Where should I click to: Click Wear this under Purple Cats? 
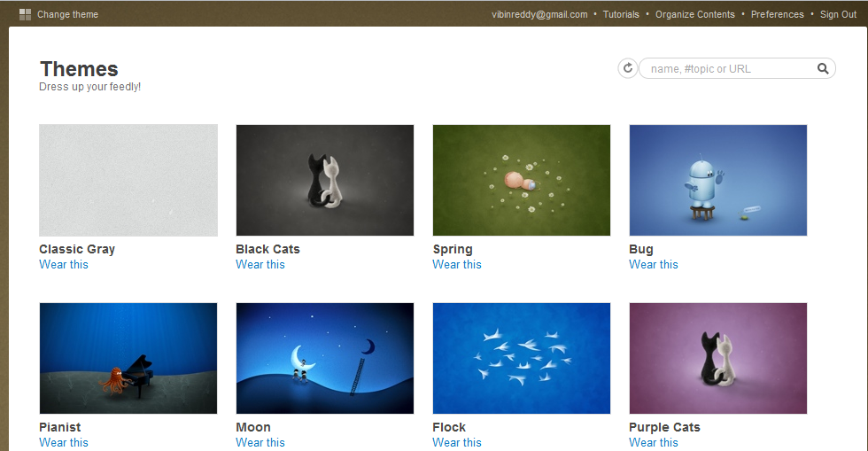click(x=654, y=442)
